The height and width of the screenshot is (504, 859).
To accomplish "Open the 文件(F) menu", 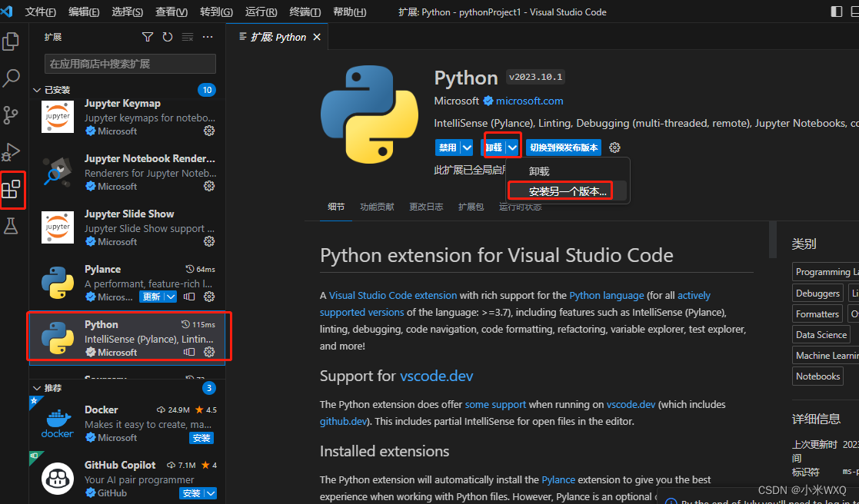I will point(41,12).
